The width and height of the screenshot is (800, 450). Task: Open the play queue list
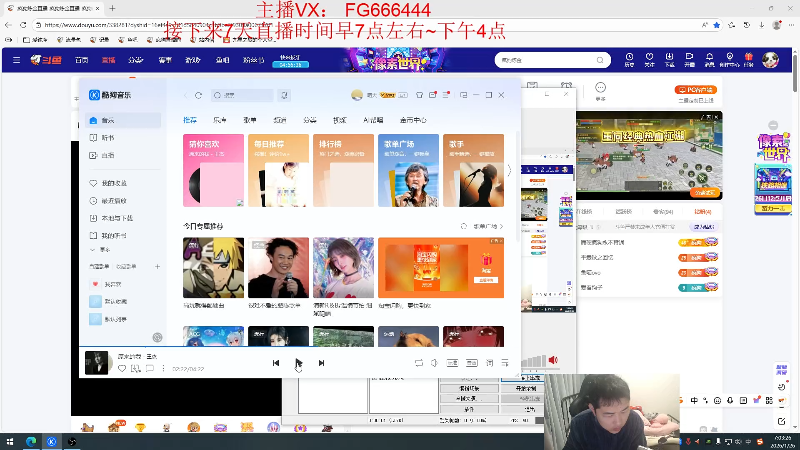click(505, 363)
